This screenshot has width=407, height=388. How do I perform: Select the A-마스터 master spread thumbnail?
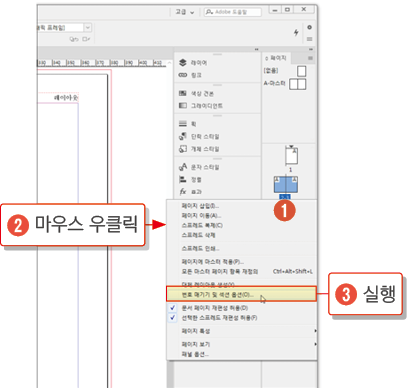click(297, 84)
